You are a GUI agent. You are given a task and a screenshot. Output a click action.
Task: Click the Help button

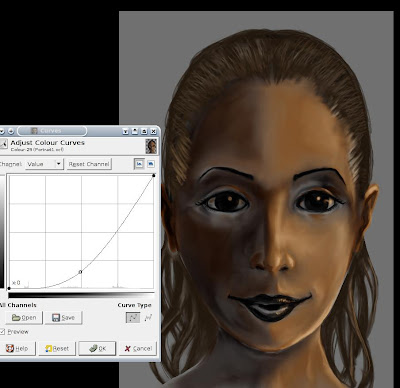(17, 349)
